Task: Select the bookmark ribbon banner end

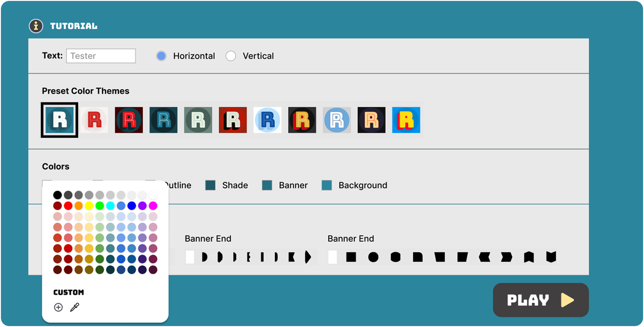Action: 529,257
